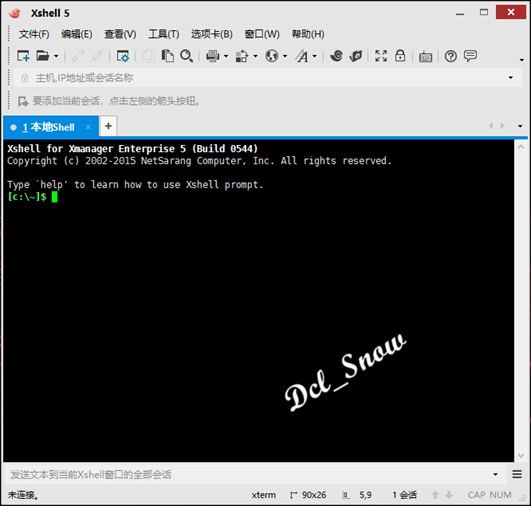531x506 pixels.
Task: Click the terminal scrollbar up arrow
Action: [521, 147]
